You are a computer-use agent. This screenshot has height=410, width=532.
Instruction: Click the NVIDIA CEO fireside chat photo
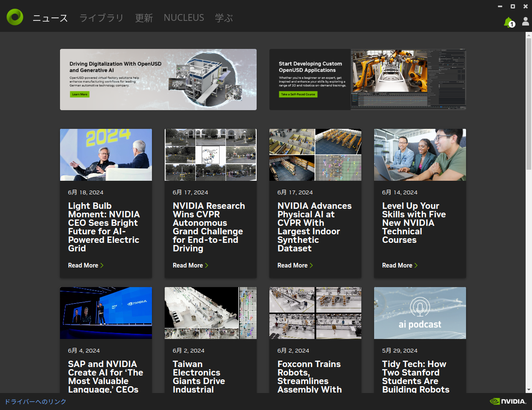click(106, 155)
